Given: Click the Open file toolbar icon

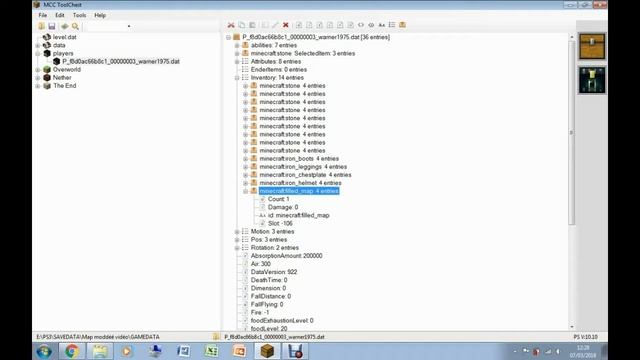Looking at the screenshot, I should tap(41, 26).
